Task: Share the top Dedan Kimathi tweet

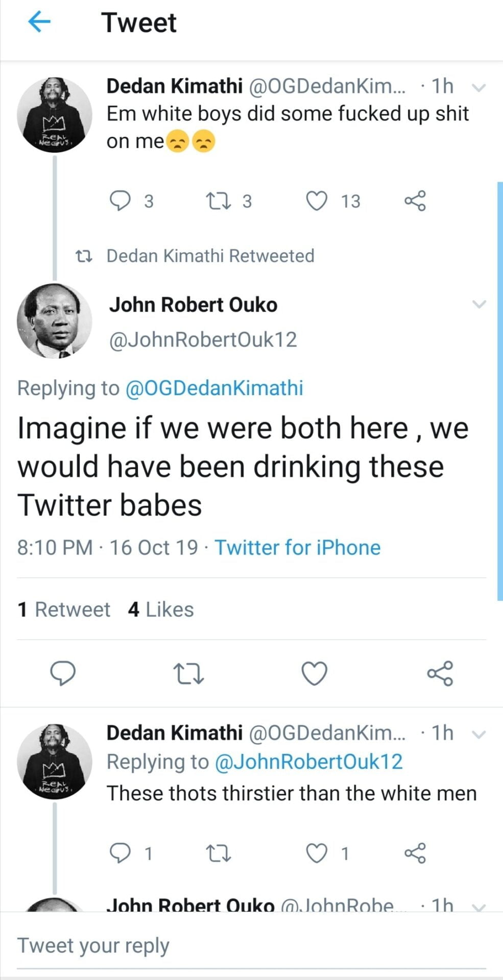Action: point(415,201)
